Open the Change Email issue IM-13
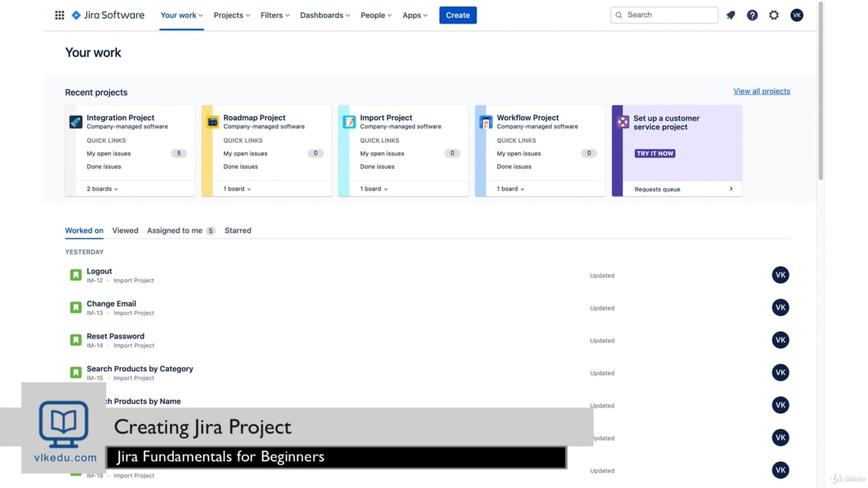Image resolution: width=868 pixels, height=488 pixels. 111,304
